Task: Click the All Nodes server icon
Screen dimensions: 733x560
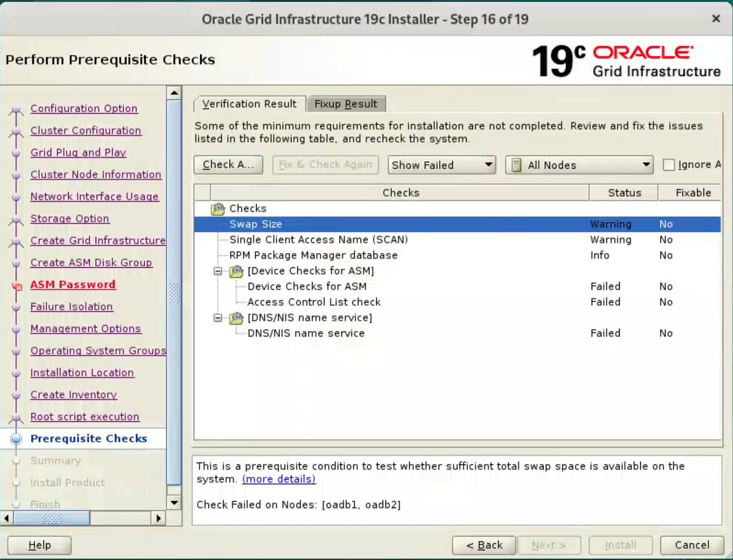Action: coord(516,165)
